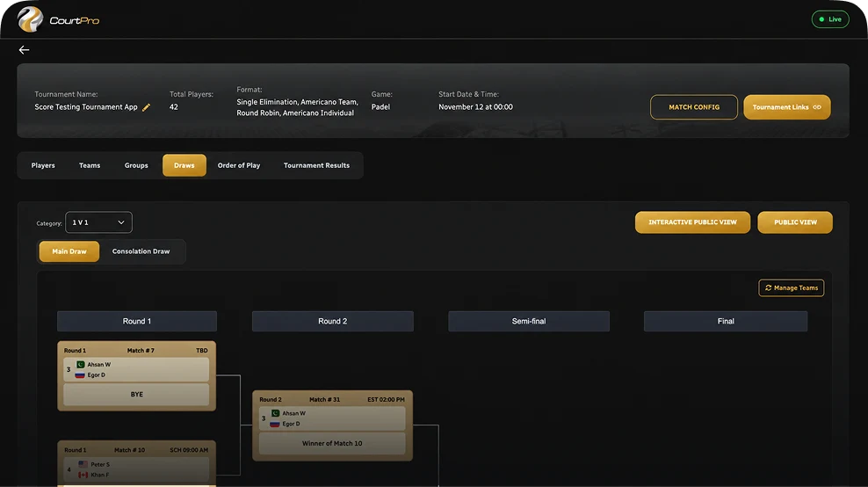Open Tournament Links
Screen dimensions: 868x487
pos(786,107)
